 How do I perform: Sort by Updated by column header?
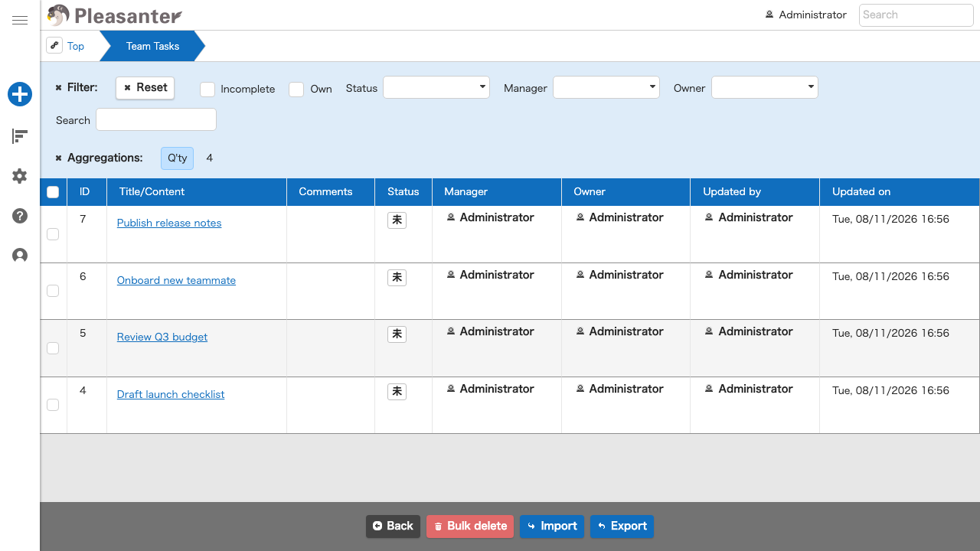[756, 192]
